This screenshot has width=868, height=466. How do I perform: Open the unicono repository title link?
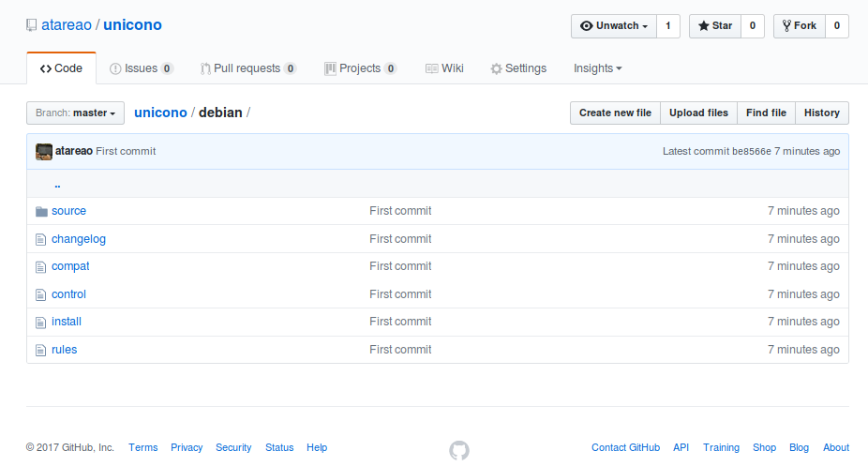click(132, 25)
